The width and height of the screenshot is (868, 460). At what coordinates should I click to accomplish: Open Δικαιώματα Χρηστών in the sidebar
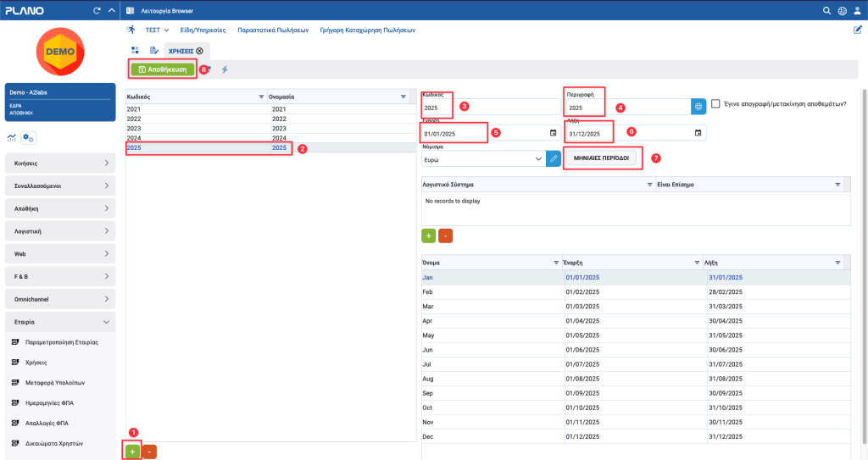54,443
